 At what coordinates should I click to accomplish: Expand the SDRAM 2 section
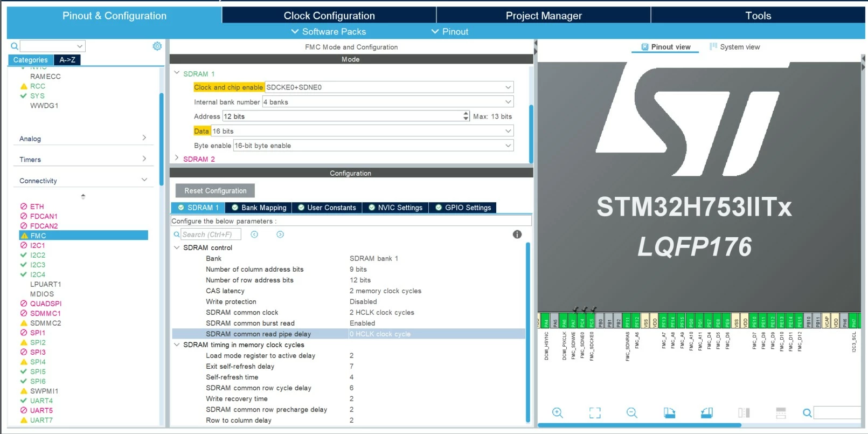(x=177, y=159)
